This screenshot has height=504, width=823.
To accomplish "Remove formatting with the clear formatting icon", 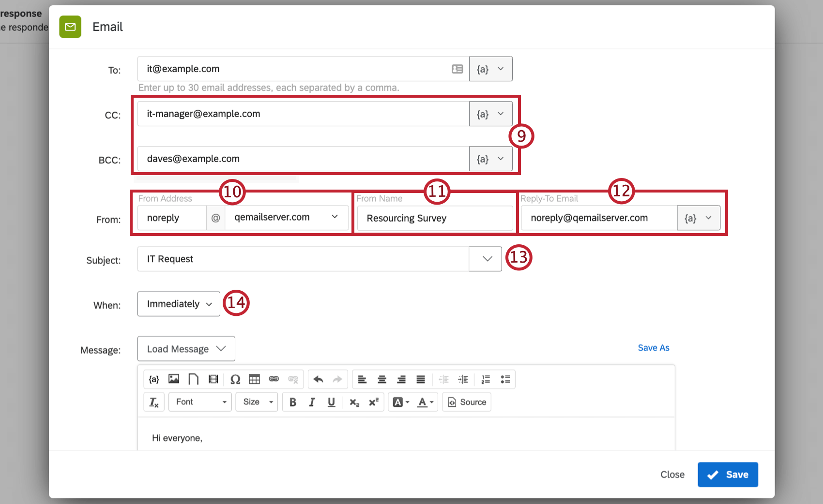I will point(153,401).
